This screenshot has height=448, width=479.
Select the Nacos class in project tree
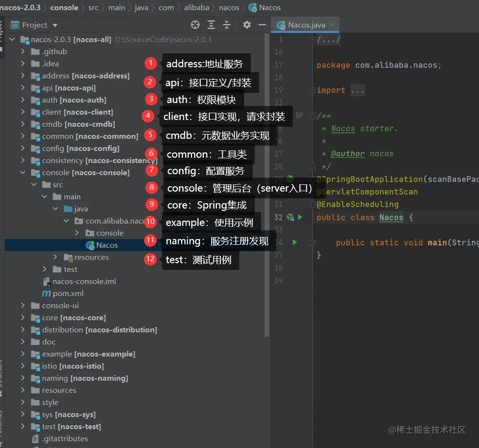[x=107, y=245]
